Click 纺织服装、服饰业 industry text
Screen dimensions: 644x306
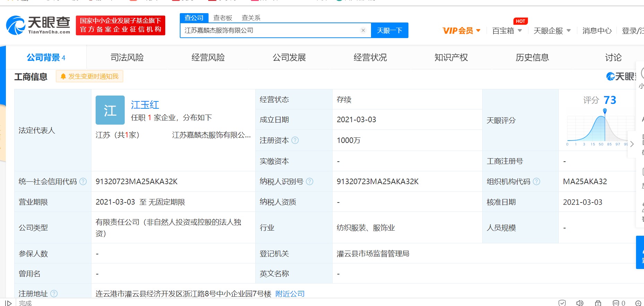366,227
